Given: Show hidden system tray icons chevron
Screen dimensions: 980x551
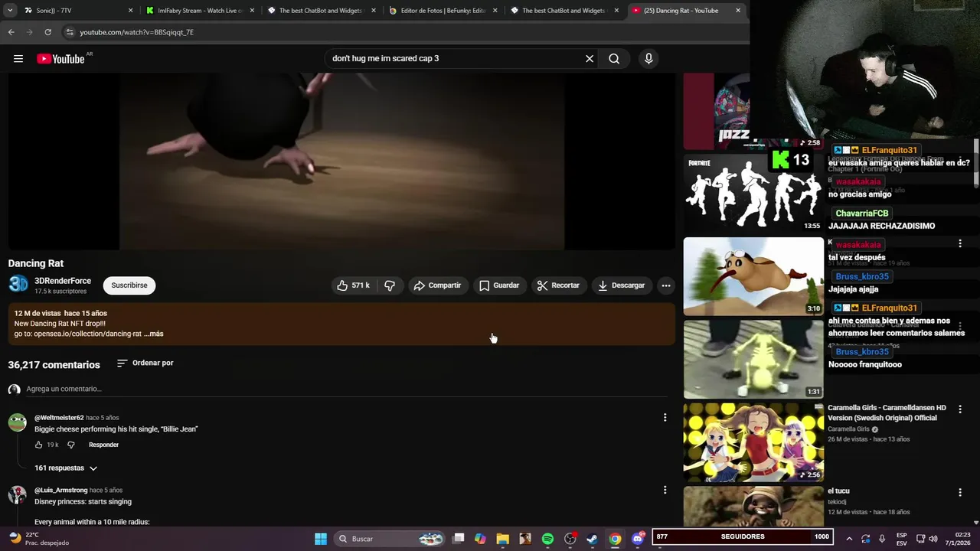Looking at the screenshot, I should (x=849, y=539).
